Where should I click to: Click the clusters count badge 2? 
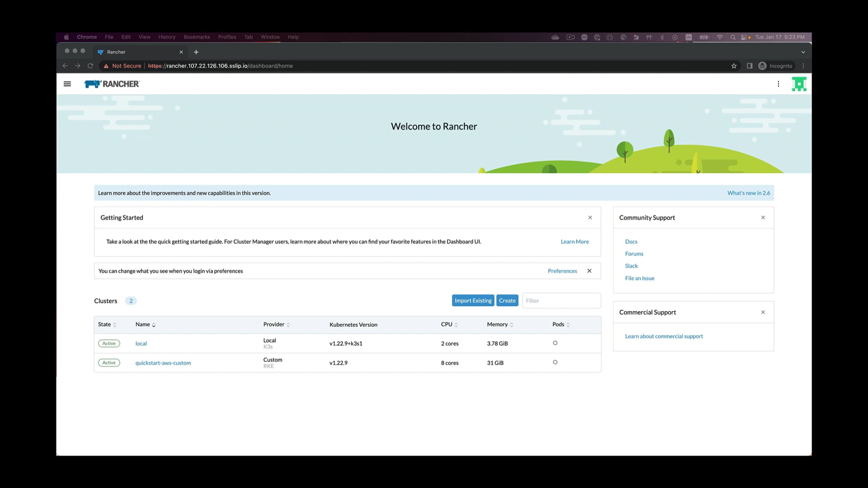click(x=131, y=301)
